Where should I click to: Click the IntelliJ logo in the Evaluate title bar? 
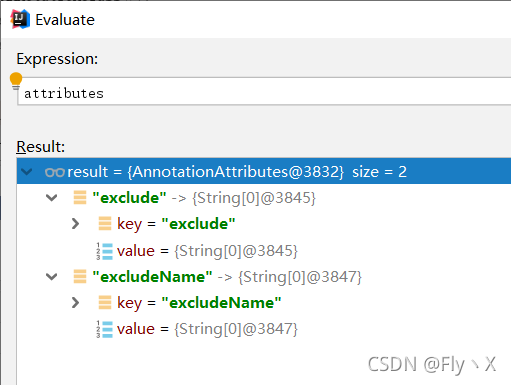pos(20,19)
